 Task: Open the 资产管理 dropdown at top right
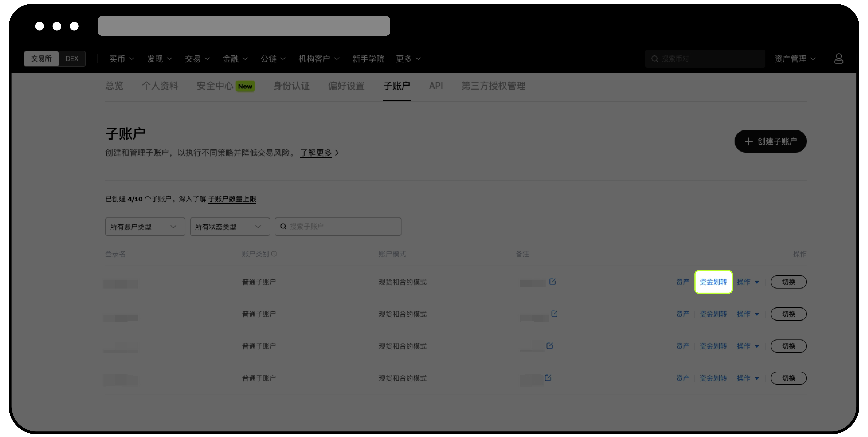tap(795, 59)
